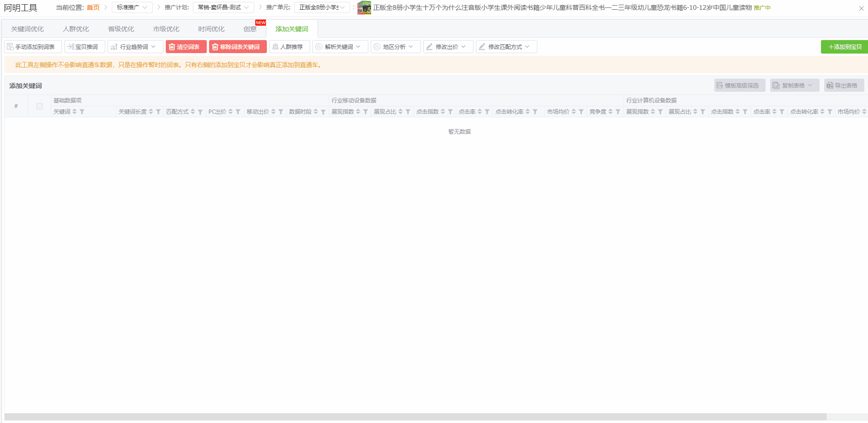Open the 匹配方式 column filter

pos(200,112)
